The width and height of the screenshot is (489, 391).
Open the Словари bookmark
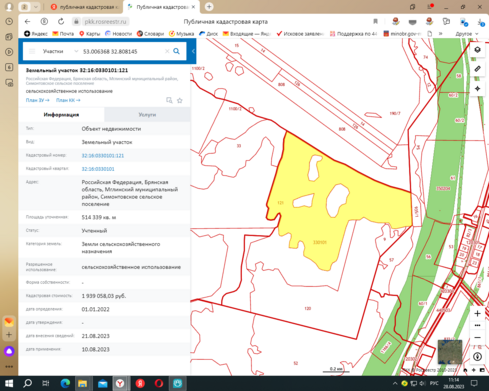pyautogui.click(x=150, y=34)
